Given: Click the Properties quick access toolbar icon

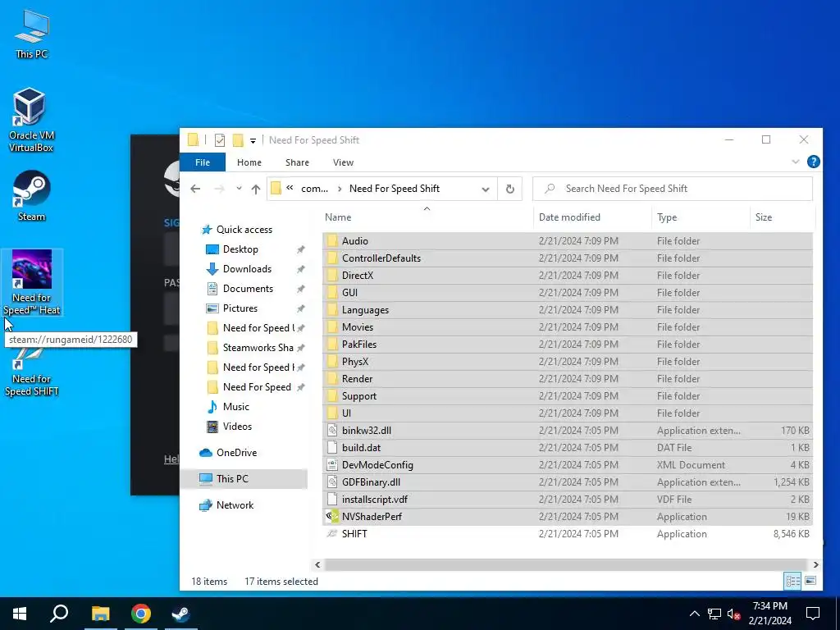Looking at the screenshot, I should [x=220, y=140].
